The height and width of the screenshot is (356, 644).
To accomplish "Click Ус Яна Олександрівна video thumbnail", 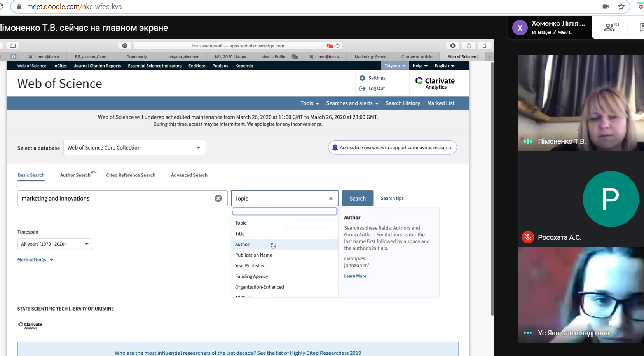I will (581, 295).
